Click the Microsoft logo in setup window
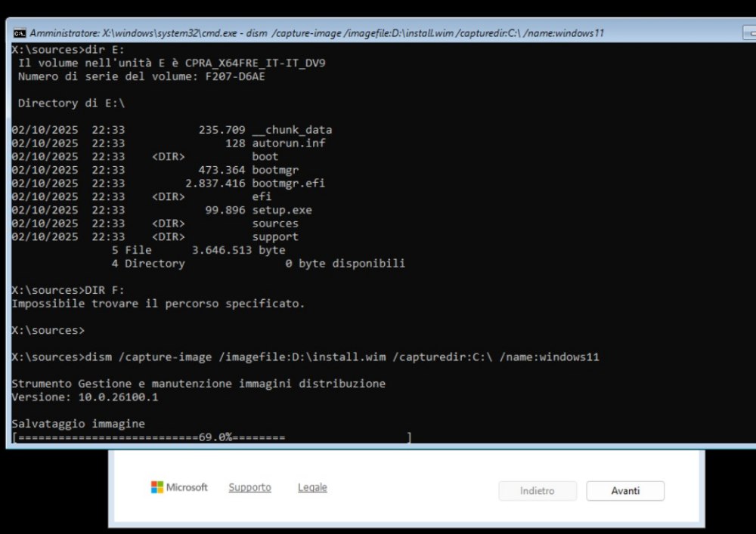756x534 pixels. 179,487
